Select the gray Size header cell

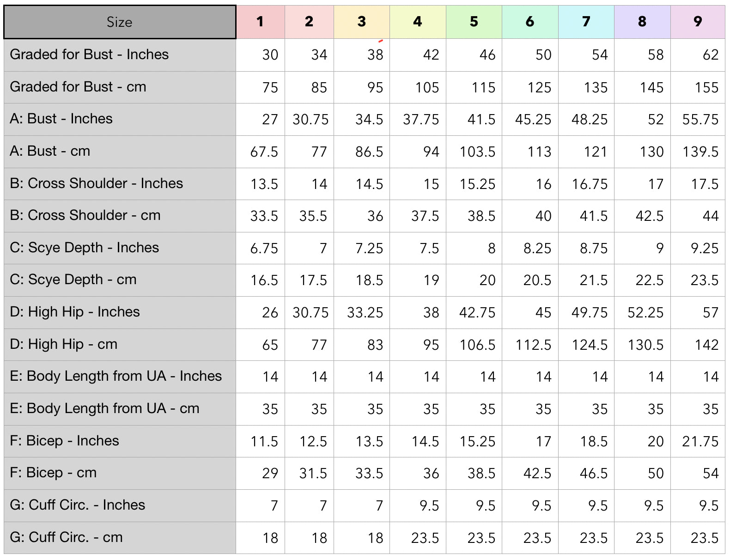(120, 22)
